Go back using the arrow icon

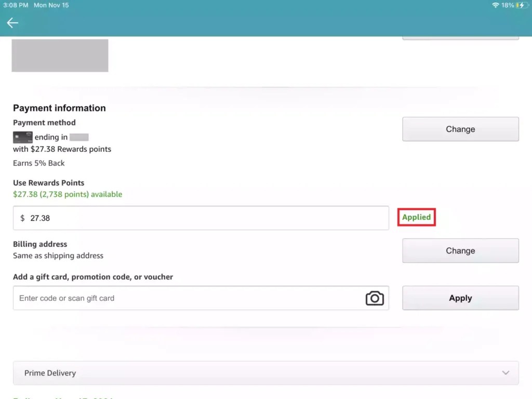(x=12, y=23)
